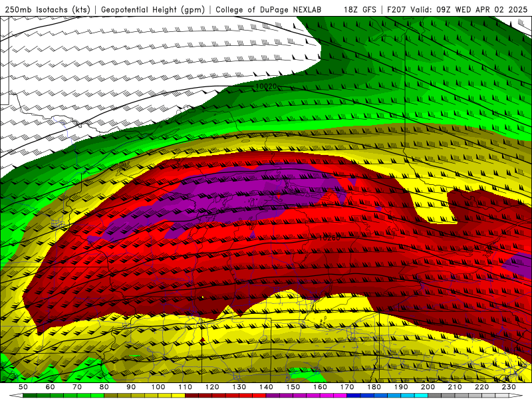
Task: Click the 'F207' forecast hour in header
Action: coord(396,9)
